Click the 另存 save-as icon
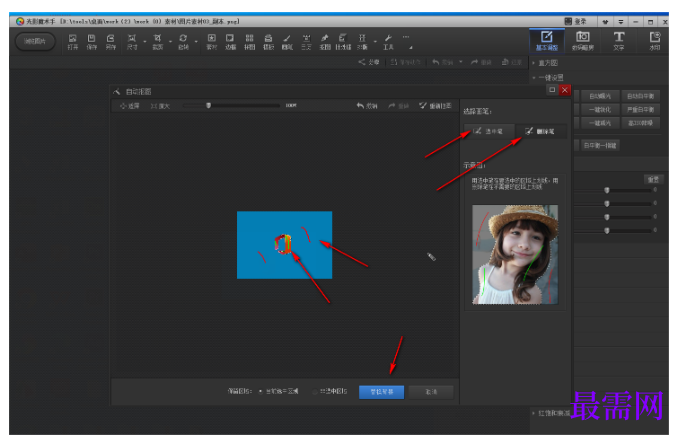This screenshot has height=437, width=682. [x=111, y=42]
